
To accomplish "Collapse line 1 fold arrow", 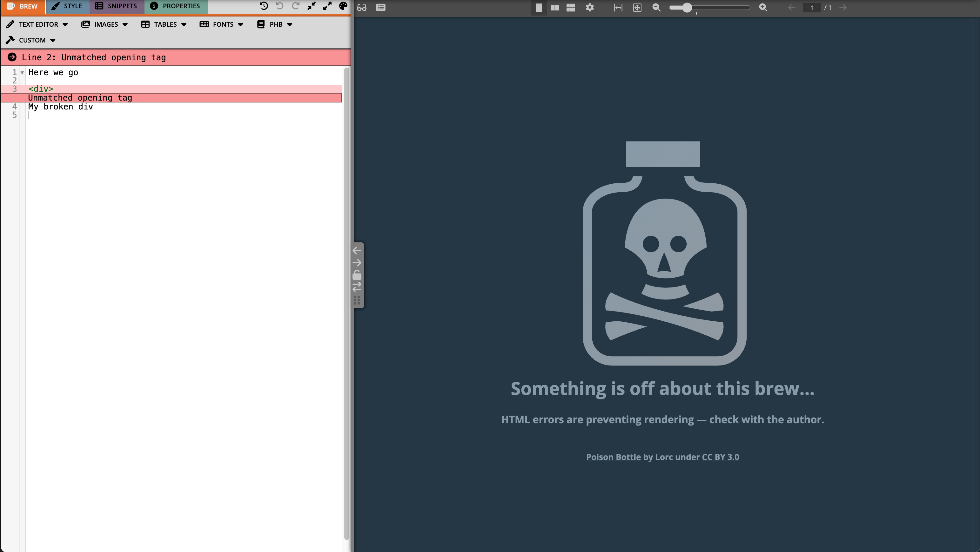I will (x=22, y=73).
